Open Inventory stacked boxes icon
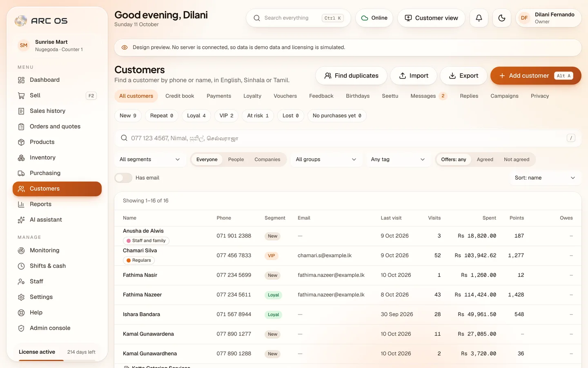The image size is (588, 368). pyautogui.click(x=21, y=157)
